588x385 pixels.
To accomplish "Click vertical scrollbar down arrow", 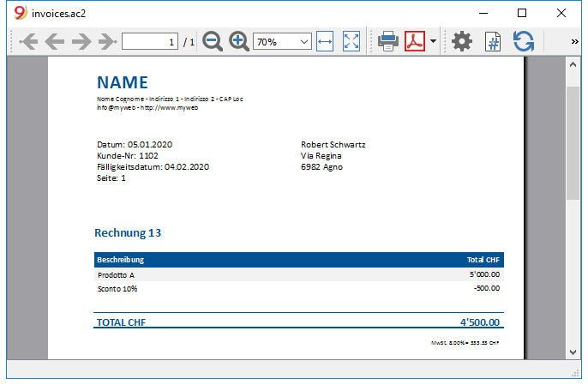I will pyautogui.click(x=573, y=352).
